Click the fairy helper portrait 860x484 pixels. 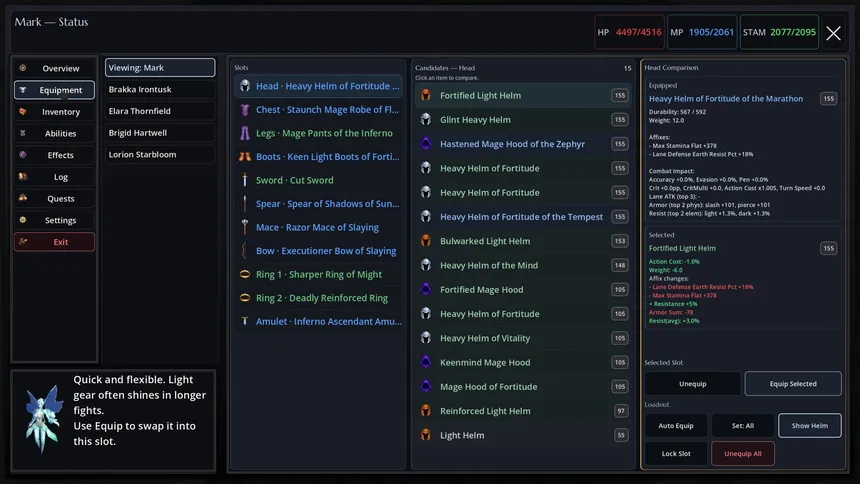43,419
